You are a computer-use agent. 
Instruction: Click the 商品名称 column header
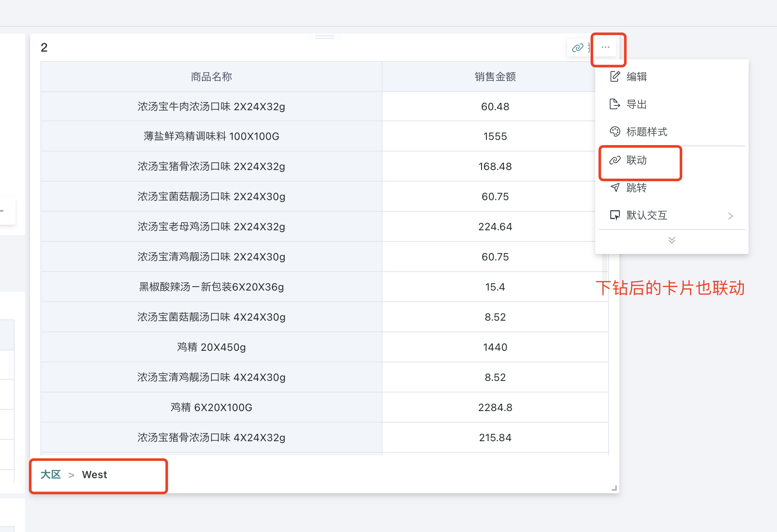211,77
